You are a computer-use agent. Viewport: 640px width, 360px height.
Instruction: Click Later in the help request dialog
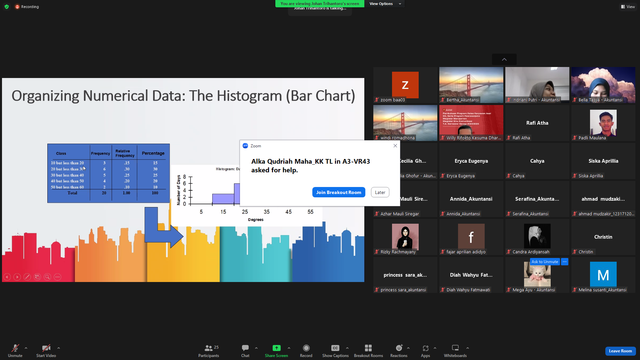[x=380, y=192]
